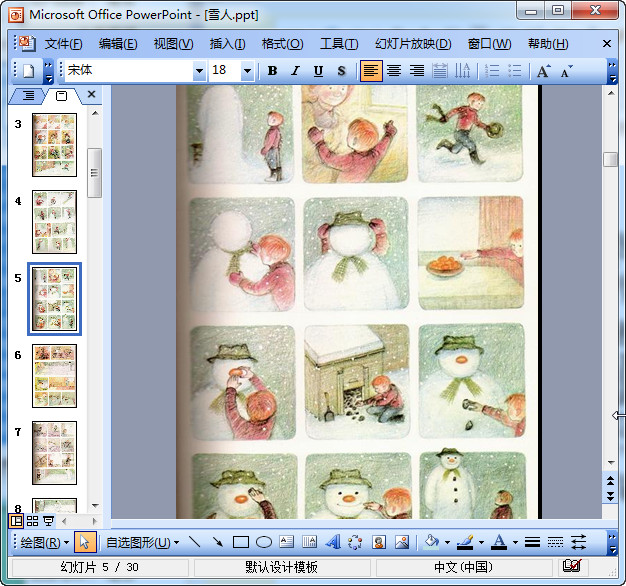The width and height of the screenshot is (626, 586).
Task: Select slide 6 thumbnail
Action: [x=54, y=376]
